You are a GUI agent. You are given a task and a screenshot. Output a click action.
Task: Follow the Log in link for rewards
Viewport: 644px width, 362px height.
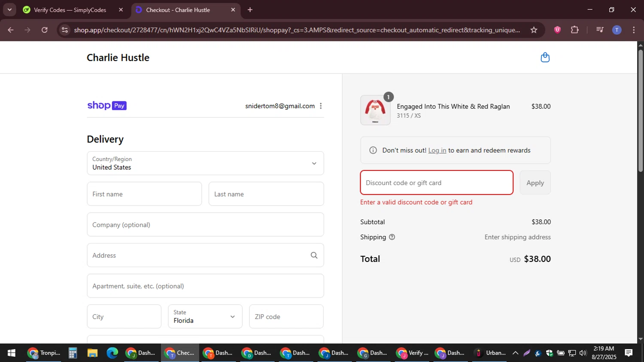(437, 150)
